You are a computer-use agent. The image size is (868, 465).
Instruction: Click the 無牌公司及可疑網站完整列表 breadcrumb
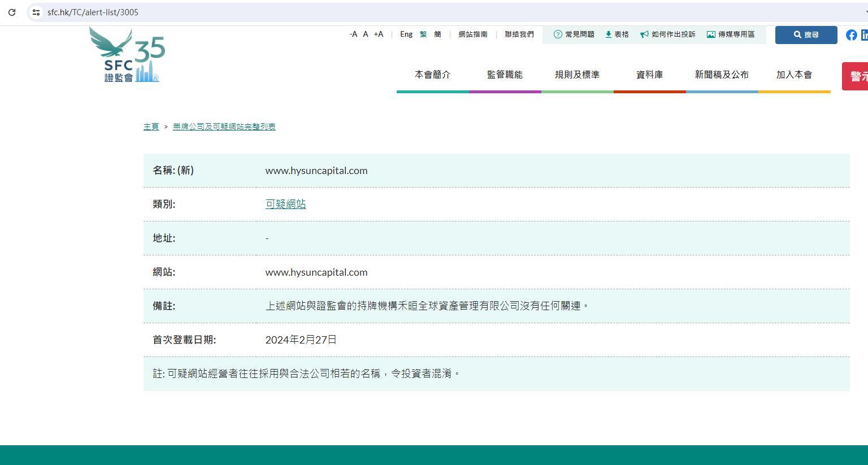point(224,127)
